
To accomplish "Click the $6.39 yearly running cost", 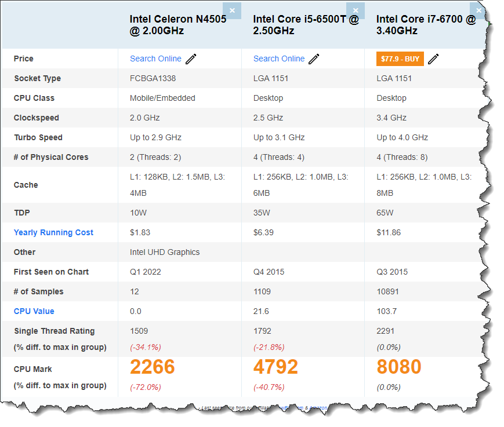I will click(x=263, y=232).
